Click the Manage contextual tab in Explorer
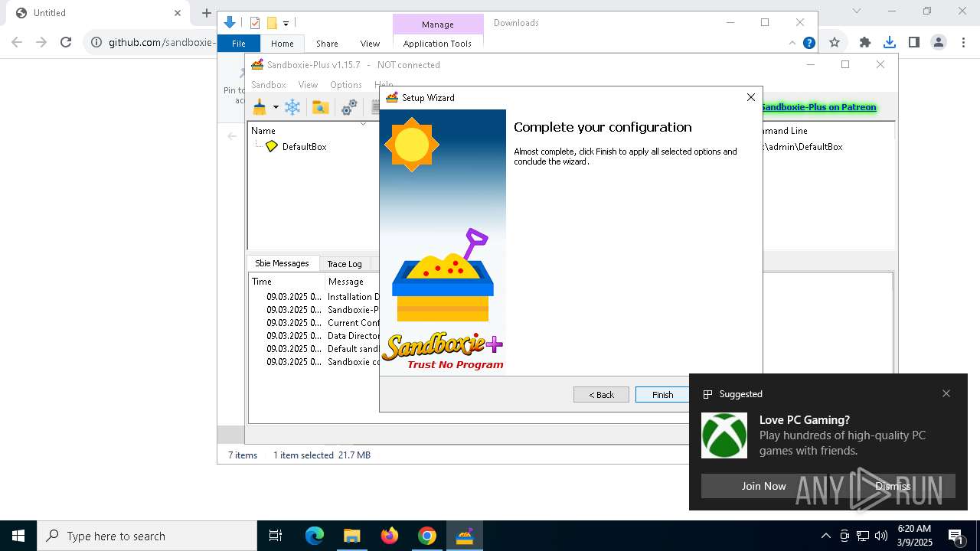This screenshot has width=980, height=551. (x=438, y=24)
